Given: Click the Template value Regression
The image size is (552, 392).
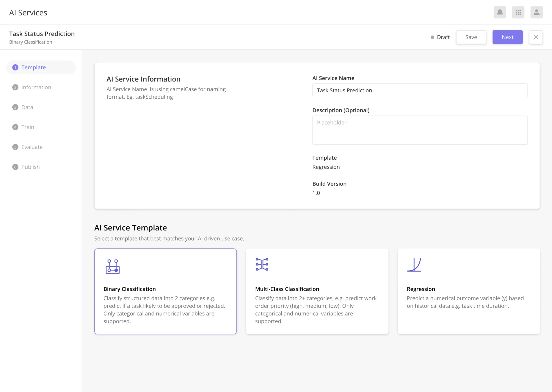Looking at the screenshot, I should (326, 167).
